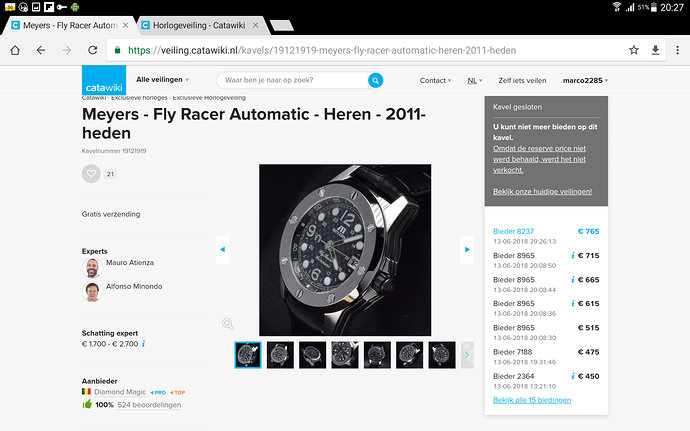The height and width of the screenshot is (431, 690).
Task: Show the next watch photo with the right arrow
Action: coord(467,250)
